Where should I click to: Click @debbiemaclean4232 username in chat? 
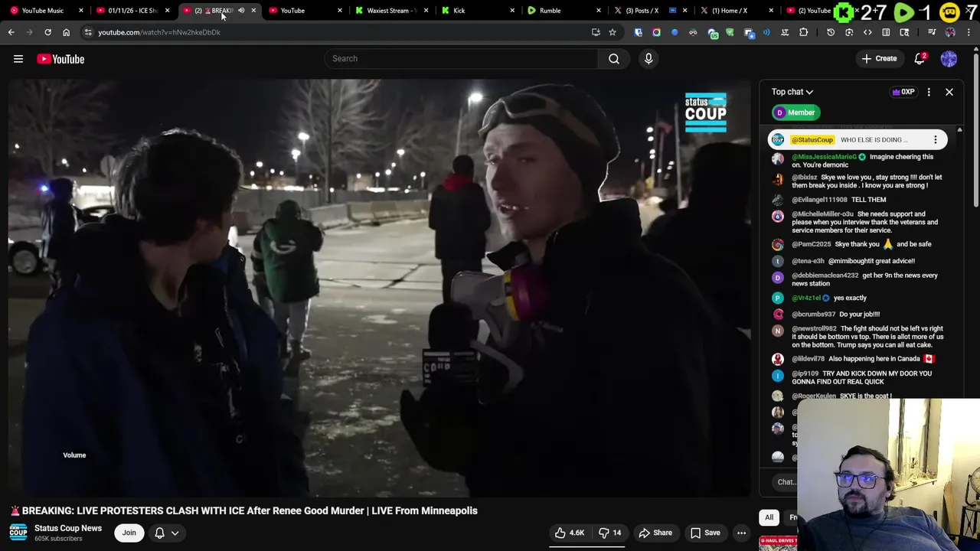pos(825,275)
